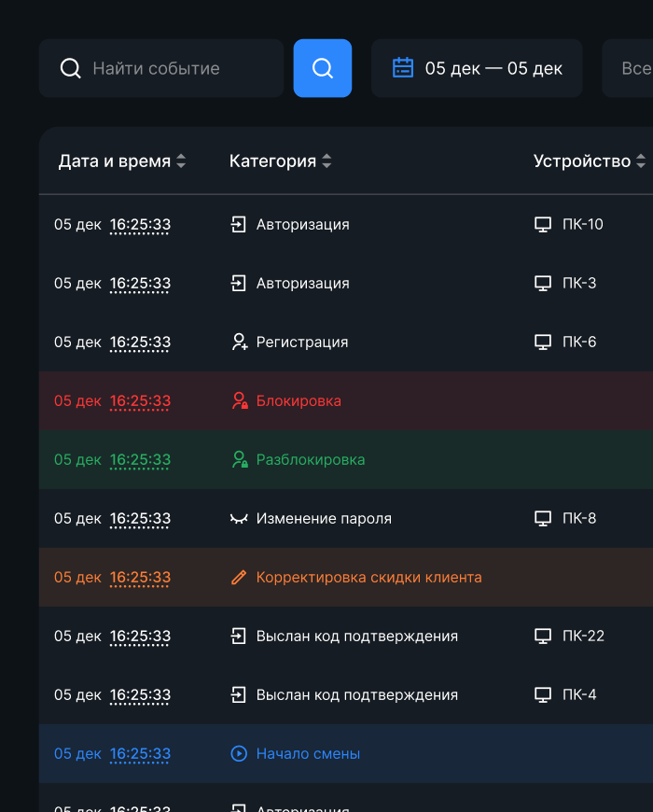Image resolution: width=653 pixels, height=812 pixels.
Task: Click the Регистрация add-user icon
Action: point(240,343)
